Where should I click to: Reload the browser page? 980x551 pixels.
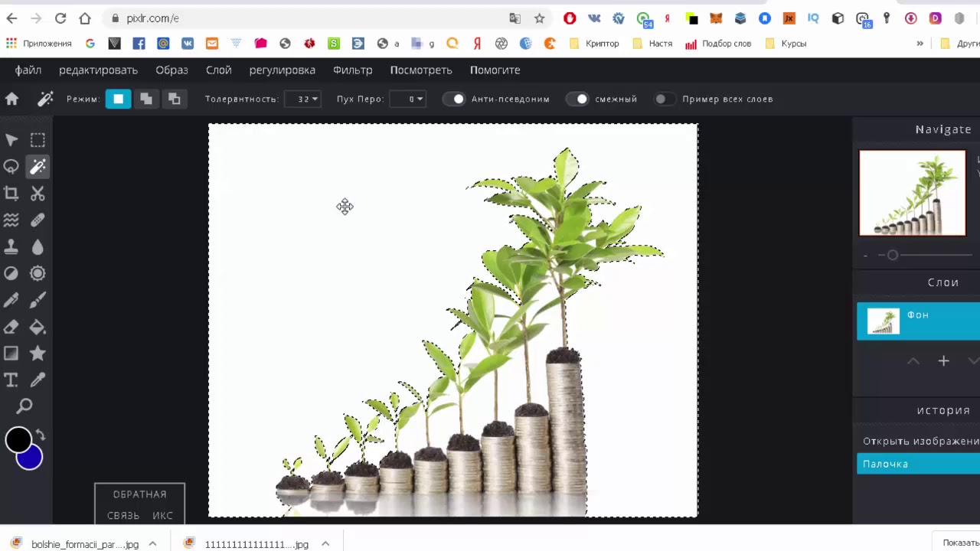(x=60, y=18)
